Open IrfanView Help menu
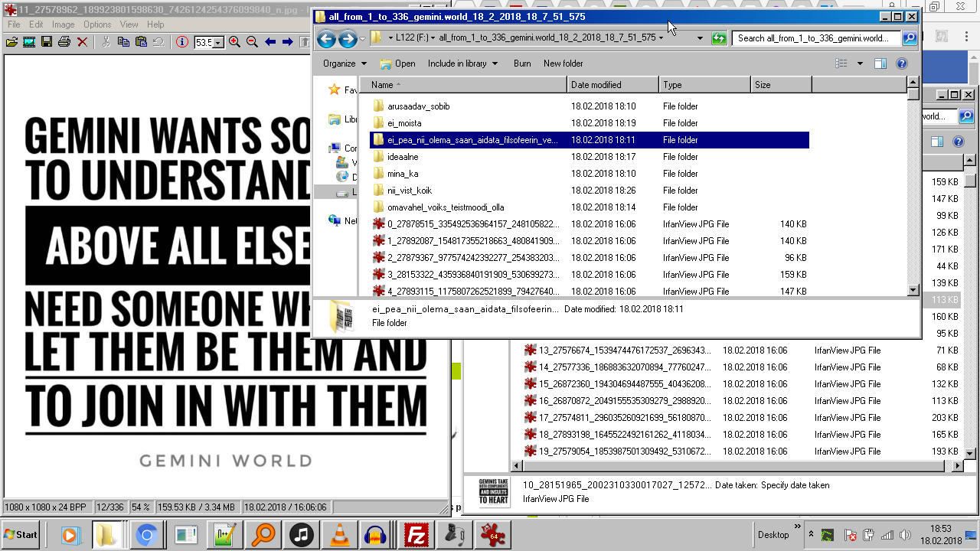 (x=155, y=24)
